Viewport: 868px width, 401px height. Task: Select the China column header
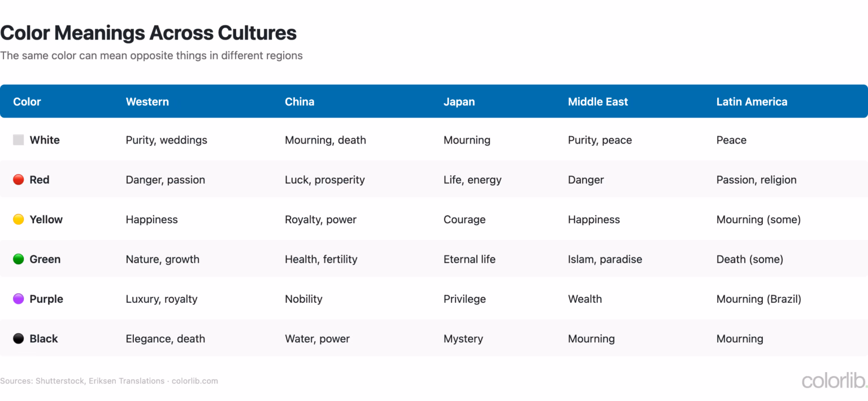pos(300,102)
